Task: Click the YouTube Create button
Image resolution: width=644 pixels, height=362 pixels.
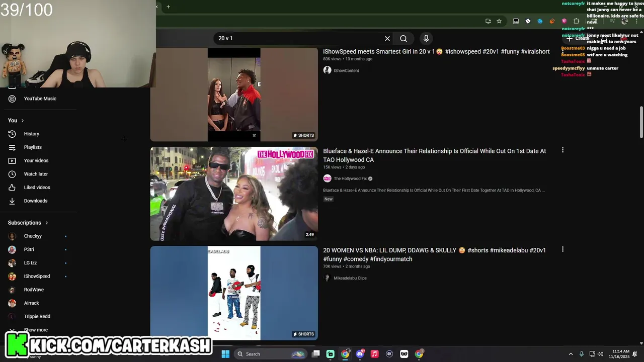Action: tap(579, 38)
